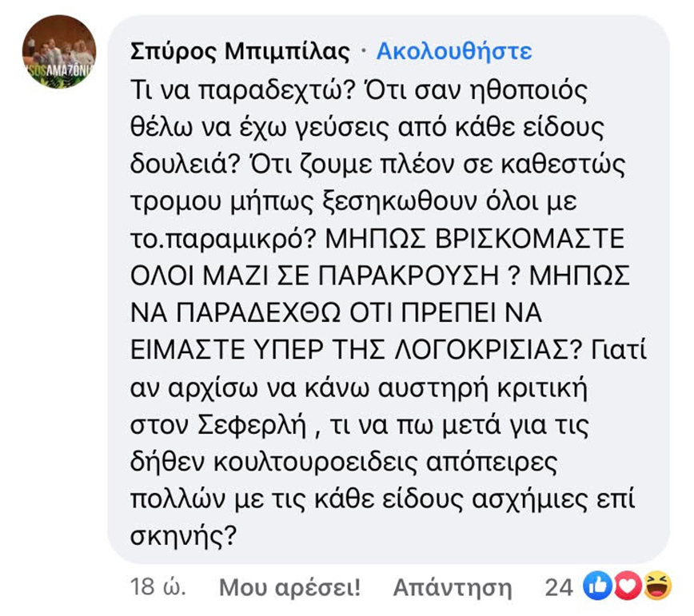Follow the author via Ακολουθήστε
This screenshot has height=616, width=694.
pos(453,53)
